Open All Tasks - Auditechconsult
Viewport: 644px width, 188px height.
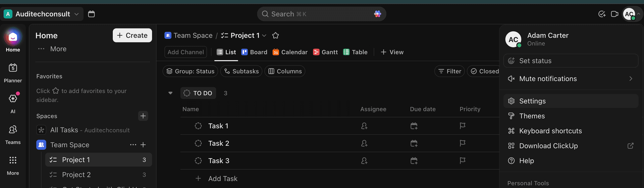click(90, 130)
